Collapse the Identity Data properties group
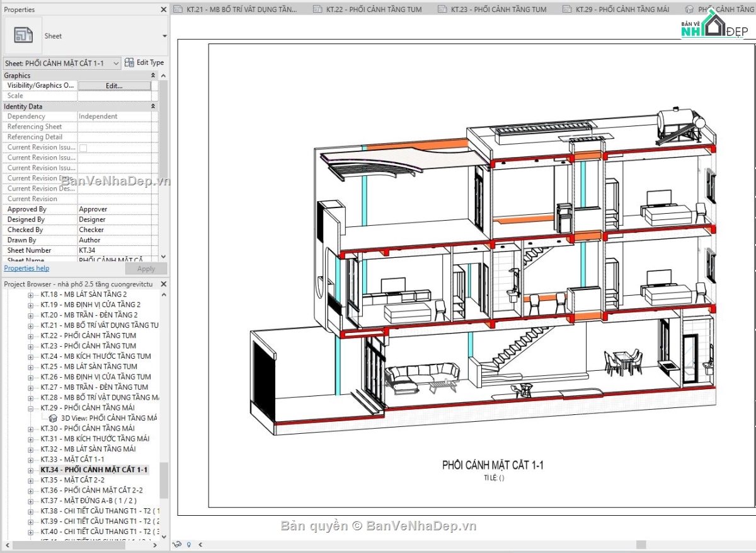This screenshot has height=553, width=756. tap(153, 107)
